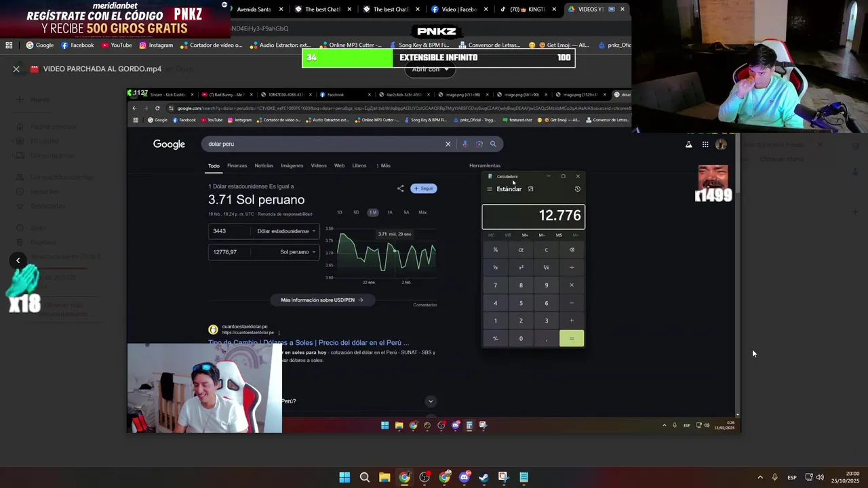Click the share icon on currency card
868x488 pixels.
point(400,188)
